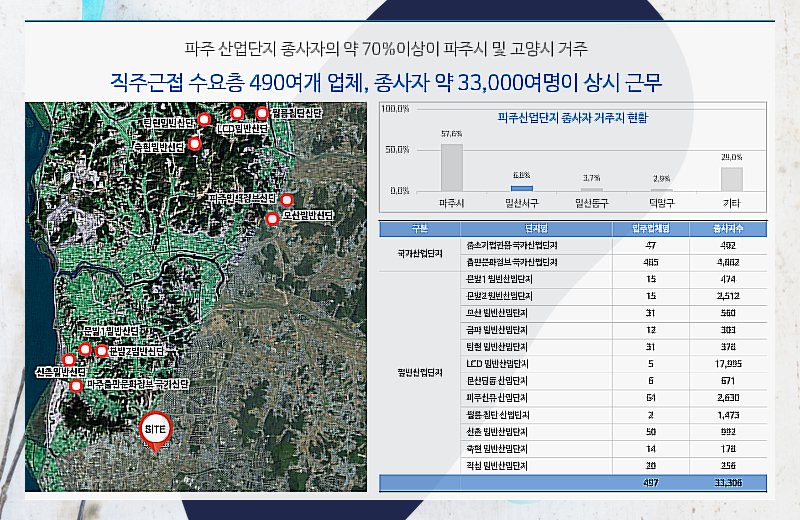Click the chart title 파주산업단지 종사자 거주지 현황
The width and height of the screenshot is (800, 520).
coord(572,118)
